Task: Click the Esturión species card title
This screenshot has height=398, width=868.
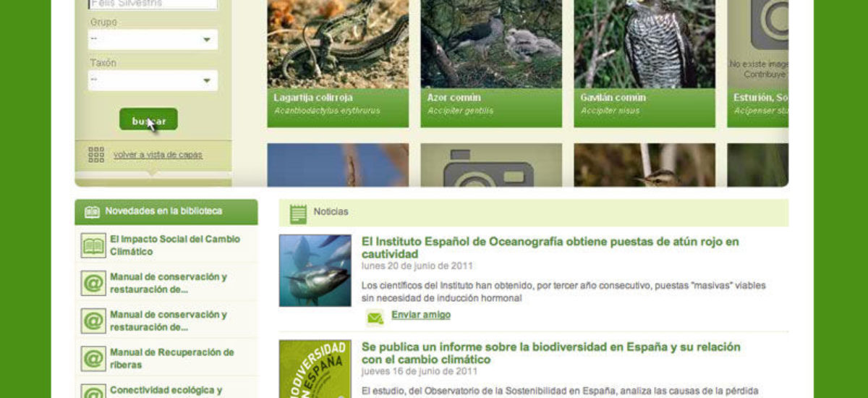Action: [x=760, y=98]
